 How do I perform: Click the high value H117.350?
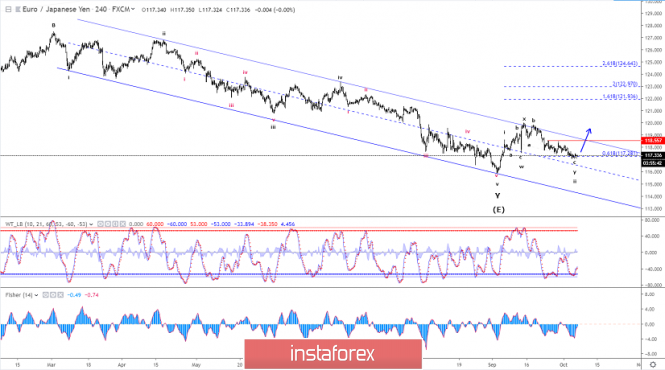tap(182, 10)
